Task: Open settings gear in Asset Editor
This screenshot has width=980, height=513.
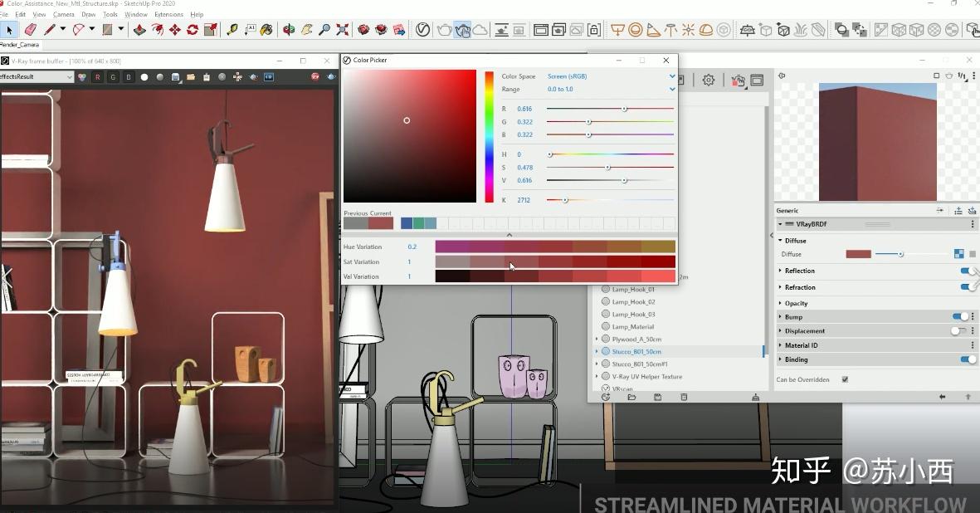Action: click(708, 80)
